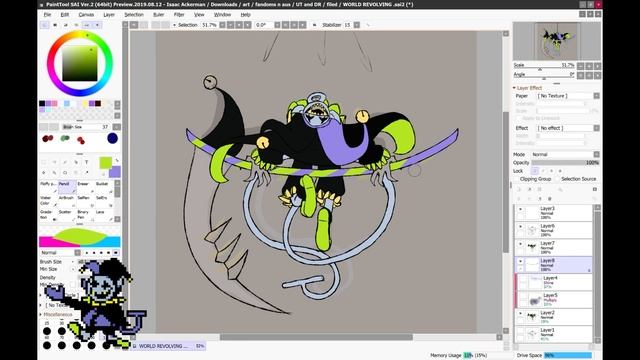Open the Effect dropdown
The image size is (640, 360).
[x=597, y=128]
